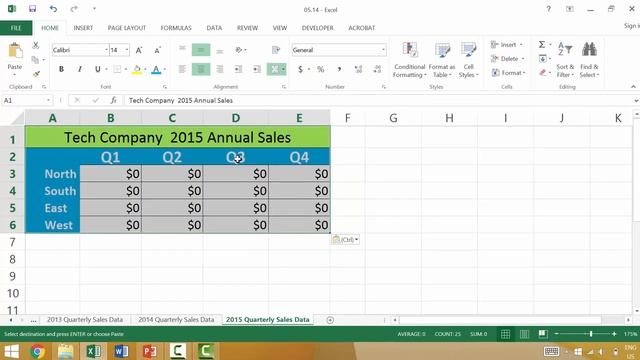Click the zoom slider handle
The height and width of the screenshot is (360, 640).
(x=591, y=334)
